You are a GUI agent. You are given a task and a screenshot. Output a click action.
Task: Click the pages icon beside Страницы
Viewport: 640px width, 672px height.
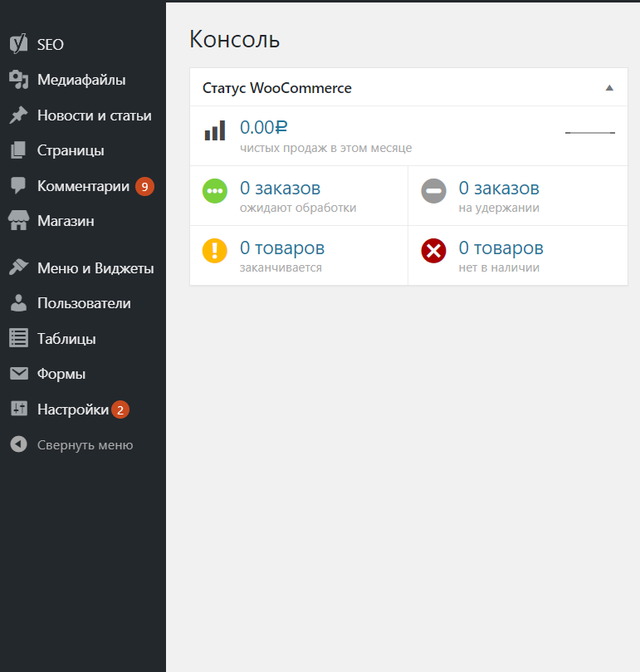pyautogui.click(x=18, y=150)
